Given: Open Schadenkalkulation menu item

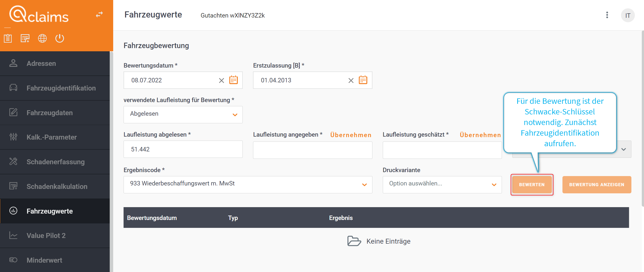Looking at the screenshot, I should click(55, 186).
